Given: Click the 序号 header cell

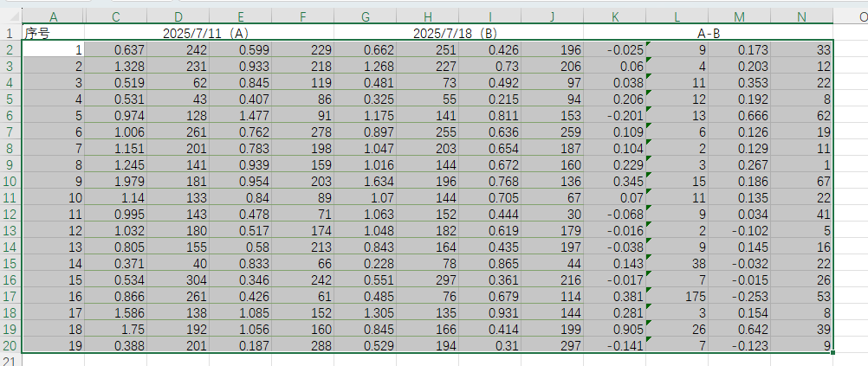Looking at the screenshot, I should [53, 33].
